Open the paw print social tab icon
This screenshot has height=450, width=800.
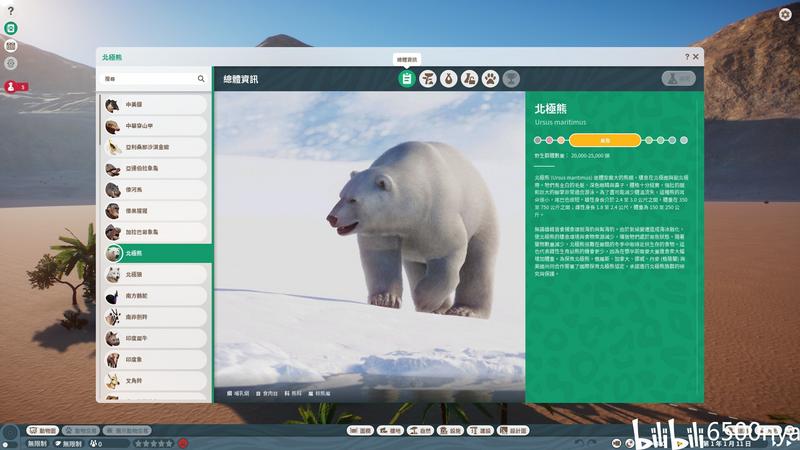click(490, 79)
